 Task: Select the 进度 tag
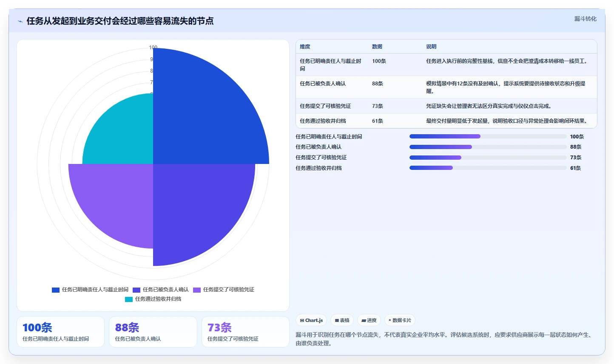(x=369, y=320)
